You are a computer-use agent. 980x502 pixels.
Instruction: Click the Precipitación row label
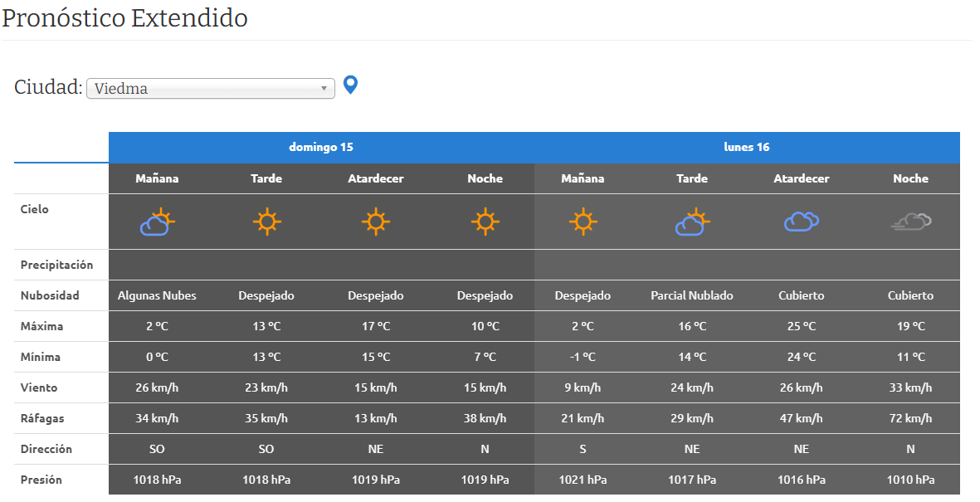[57, 265]
